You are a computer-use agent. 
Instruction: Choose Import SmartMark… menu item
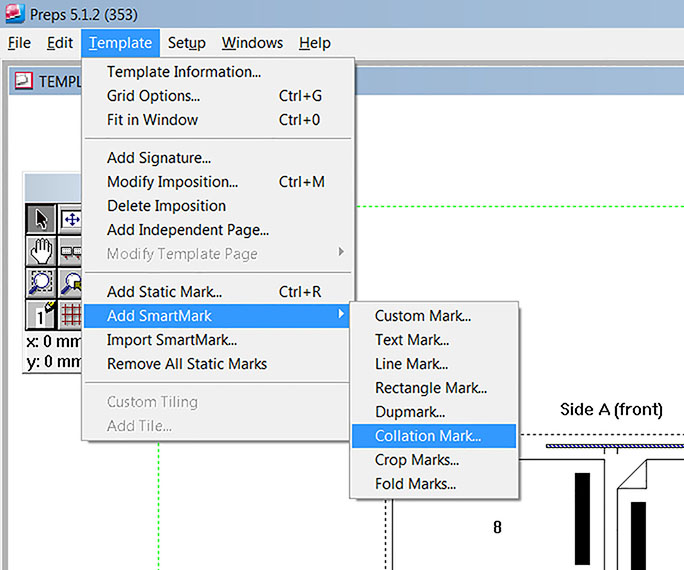pos(217,339)
